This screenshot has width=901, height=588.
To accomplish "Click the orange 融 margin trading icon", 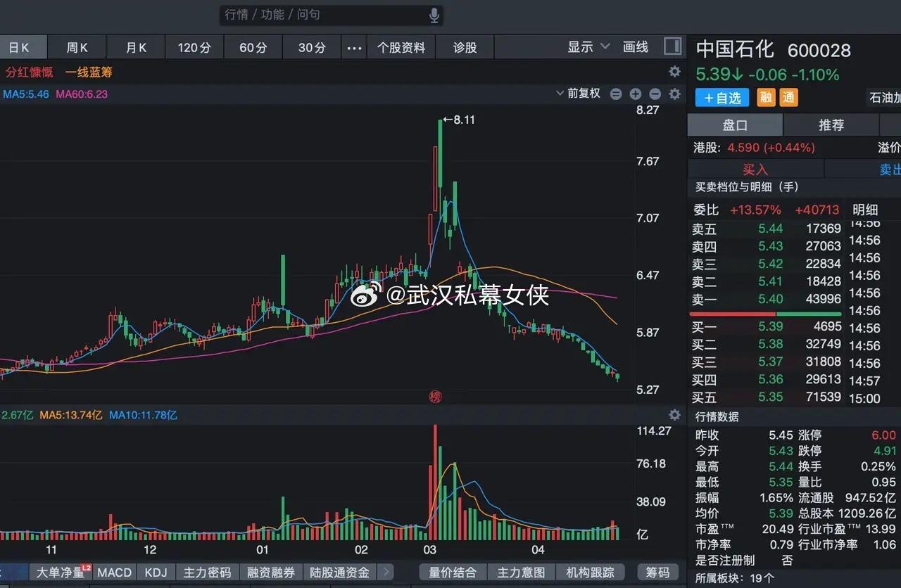I will pyautogui.click(x=766, y=97).
